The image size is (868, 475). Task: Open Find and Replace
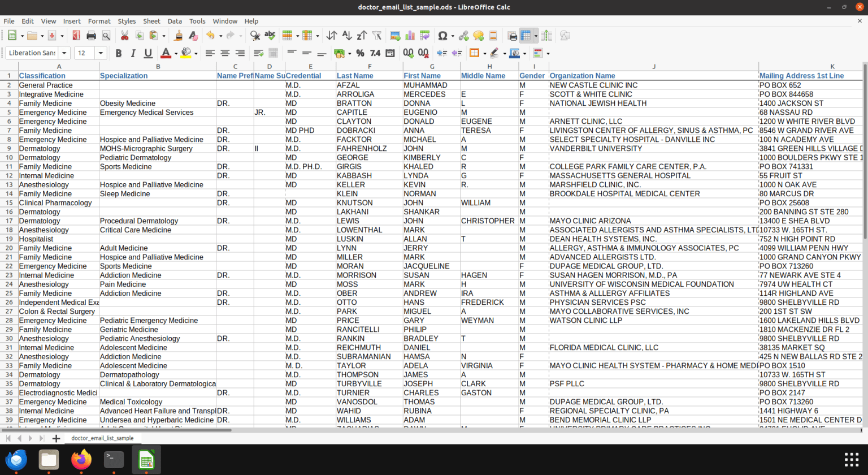click(254, 35)
